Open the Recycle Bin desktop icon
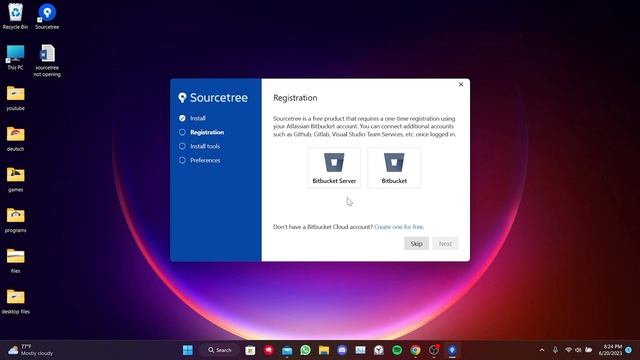The height and width of the screenshot is (360, 640). pyautogui.click(x=16, y=16)
